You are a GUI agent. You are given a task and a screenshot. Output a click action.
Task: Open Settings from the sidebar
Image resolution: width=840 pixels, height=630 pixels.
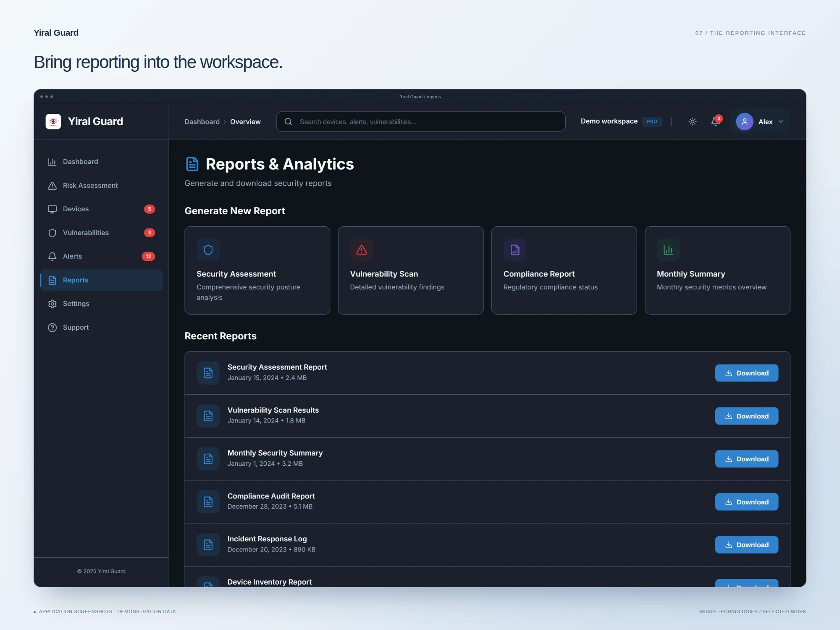point(101,304)
